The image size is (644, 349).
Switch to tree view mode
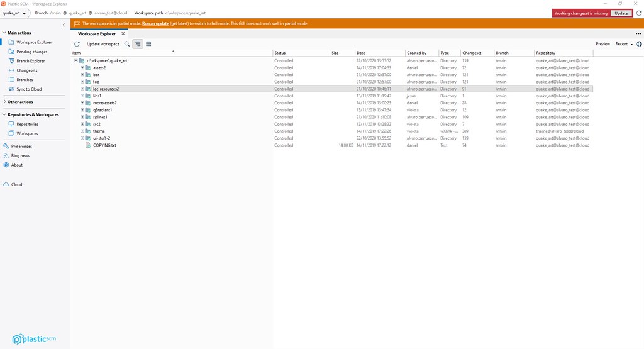pyautogui.click(x=138, y=44)
